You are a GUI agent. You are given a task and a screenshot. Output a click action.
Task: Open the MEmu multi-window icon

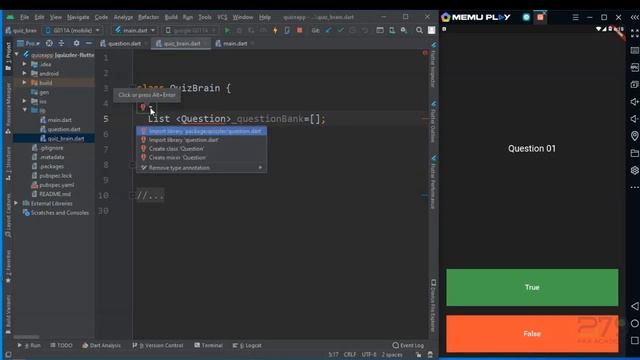(634, 84)
